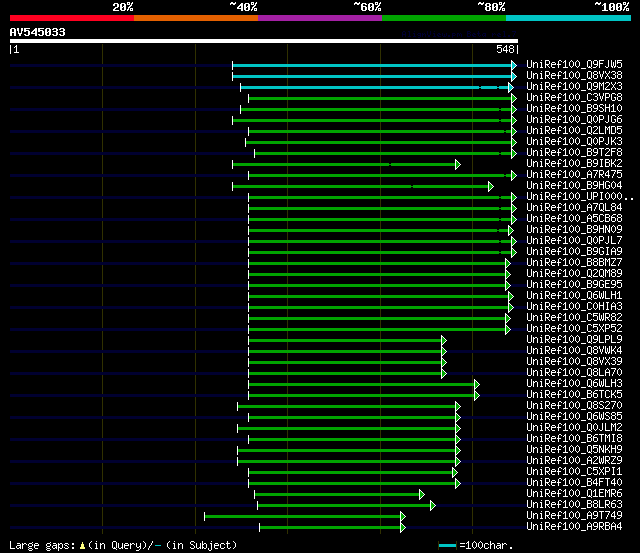Click the cyan ~100% identity legend segment
Viewport: 640px width, 553px height.
click(569, 18)
